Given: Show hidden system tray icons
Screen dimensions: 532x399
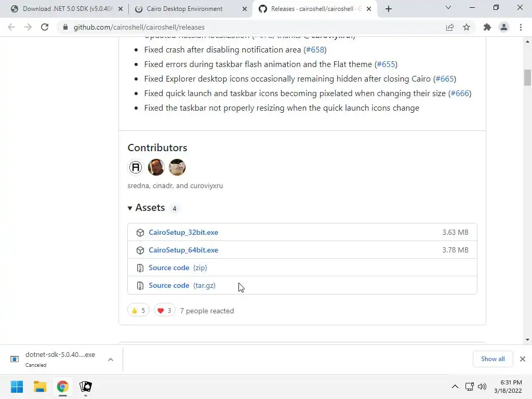Looking at the screenshot, I should pyautogui.click(x=455, y=387).
